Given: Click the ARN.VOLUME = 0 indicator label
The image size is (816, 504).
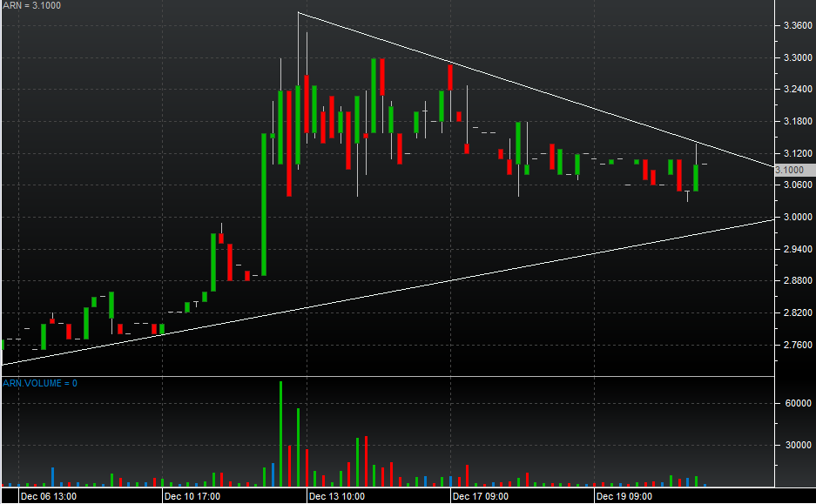Looking at the screenshot, I should tap(40, 383).
